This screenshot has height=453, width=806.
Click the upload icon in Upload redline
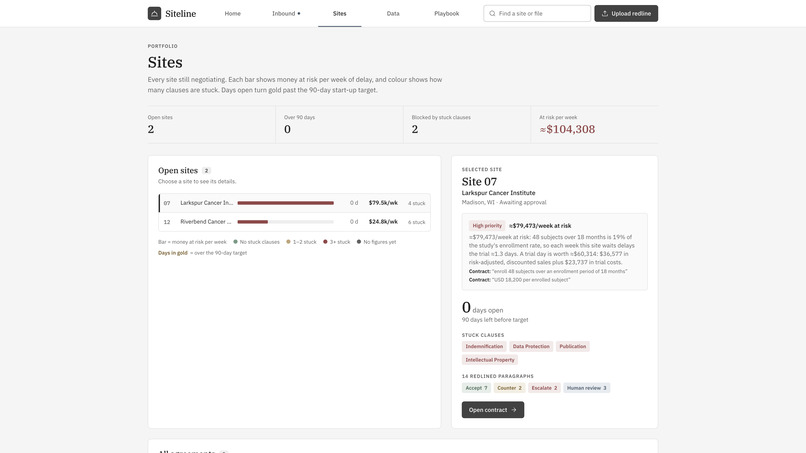(605, 13)
